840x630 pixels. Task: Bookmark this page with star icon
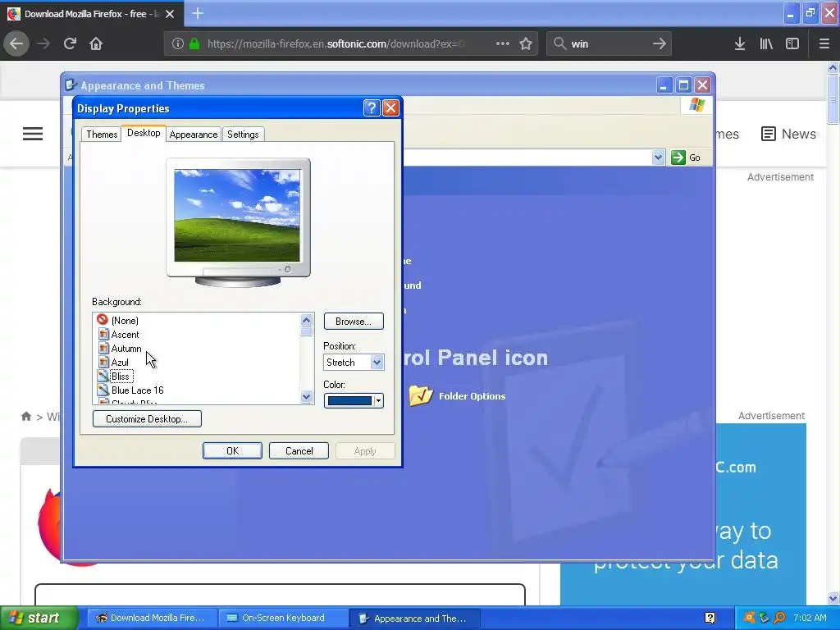pos(526,43)
